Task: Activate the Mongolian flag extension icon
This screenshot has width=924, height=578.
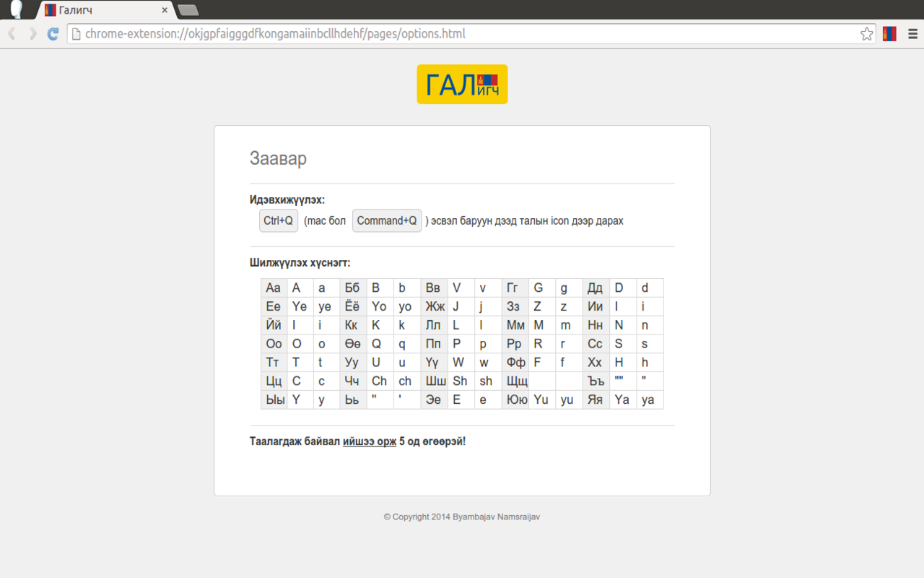Action: click(x=889, y=34)
